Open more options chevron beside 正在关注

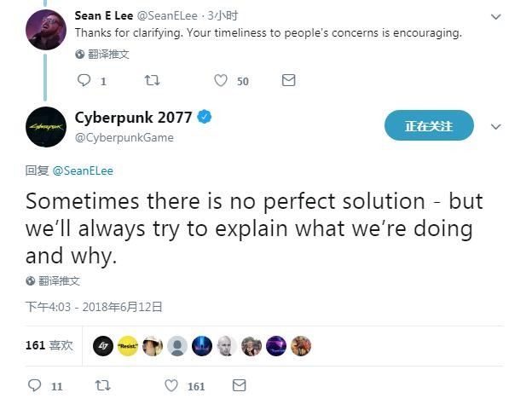[496, 126]
